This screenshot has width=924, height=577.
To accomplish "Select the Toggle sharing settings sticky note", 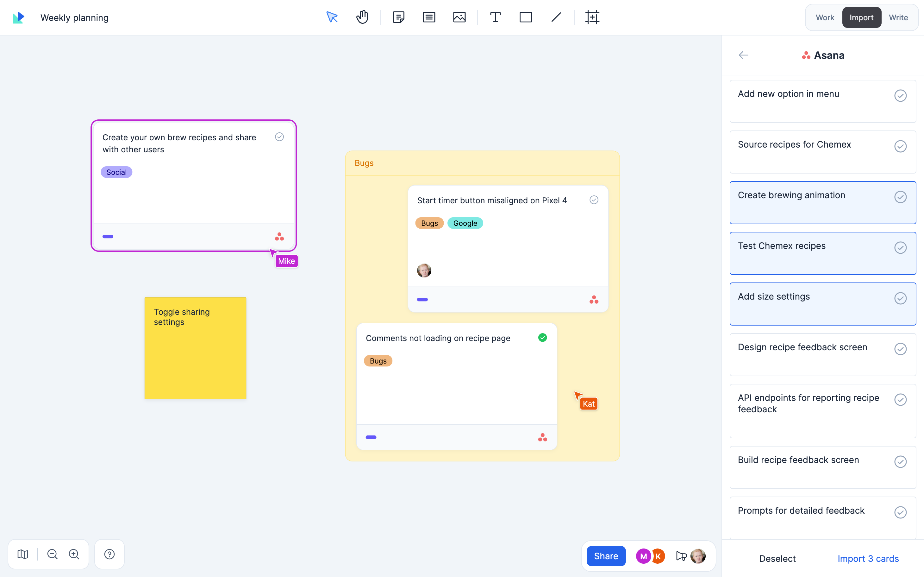I will click(x=195, y=348).
